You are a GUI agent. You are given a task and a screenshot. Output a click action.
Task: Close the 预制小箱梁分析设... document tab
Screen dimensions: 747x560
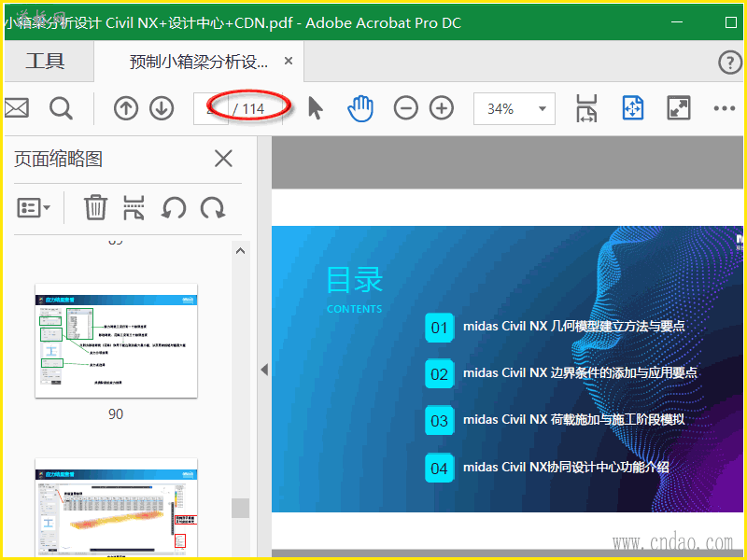[289, 61]
